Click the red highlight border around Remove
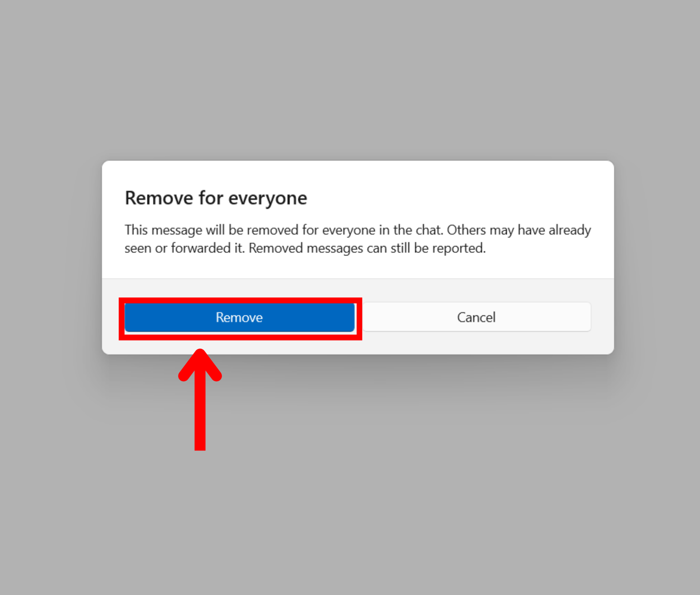 tap(240, 300)
